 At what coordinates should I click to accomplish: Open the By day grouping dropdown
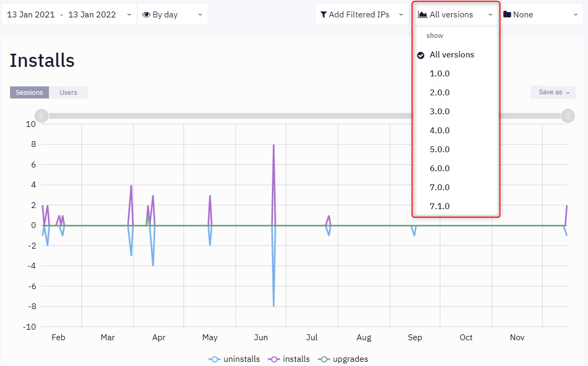(x=173, y=15)
